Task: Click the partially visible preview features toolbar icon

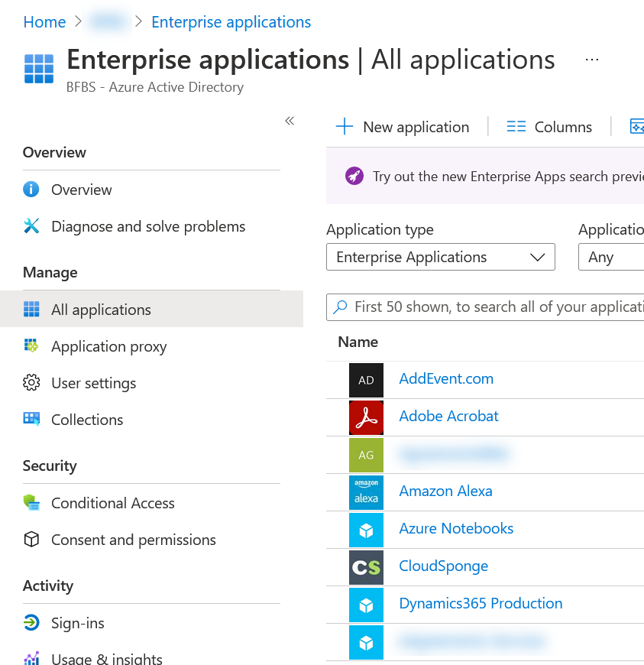Action: [637, 126]
